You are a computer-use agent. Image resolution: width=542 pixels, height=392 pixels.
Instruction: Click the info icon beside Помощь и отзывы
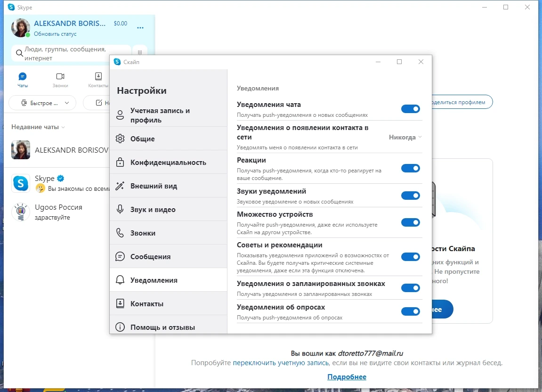pyautogui.click(x=120, y=327)
